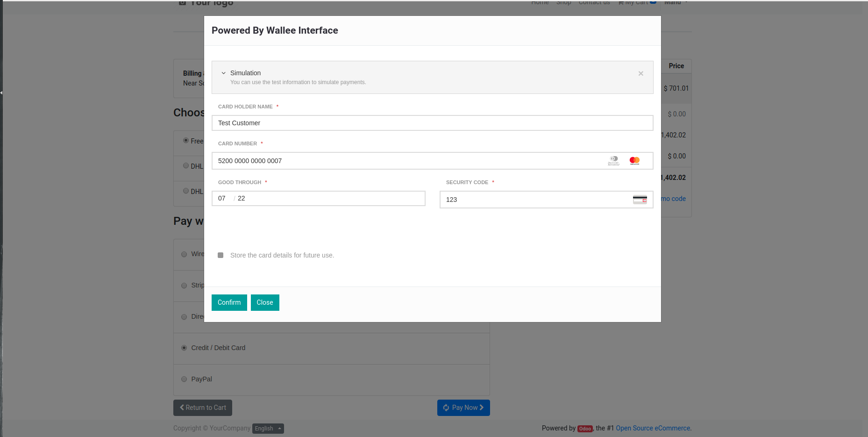
Task: Select the PayPal payment option
Action: 184,379
